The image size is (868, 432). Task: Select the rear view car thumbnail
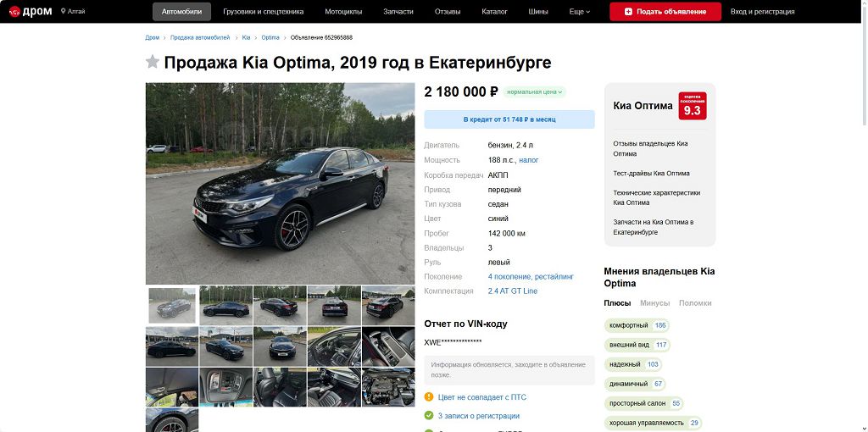(334, 305)
